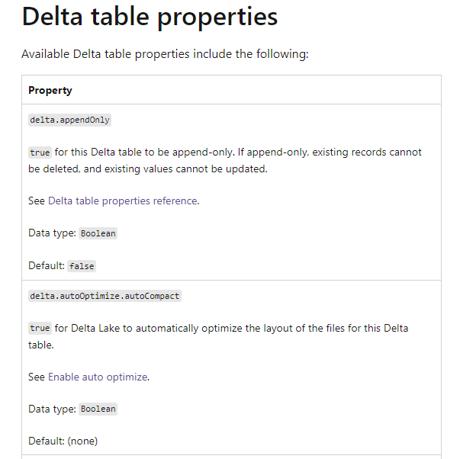Image resolution: width=476 pixels, height=459 pixels.
Task: Click the delta.autoOptimize.autoCompact property name
Action: 105,296
